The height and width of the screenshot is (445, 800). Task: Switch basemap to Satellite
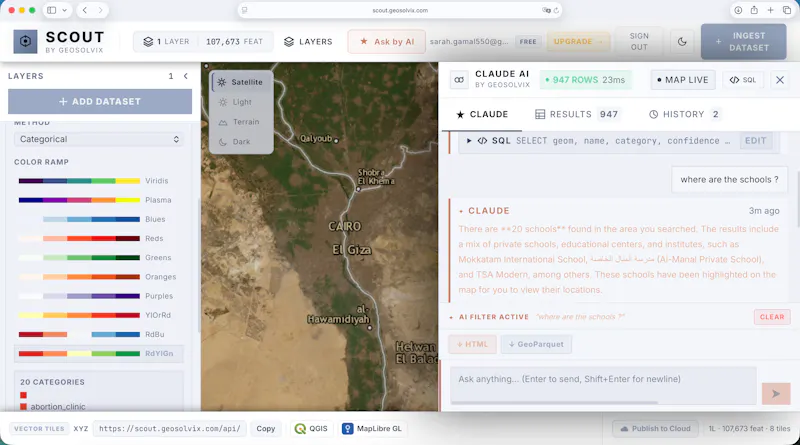pos(242,82)
